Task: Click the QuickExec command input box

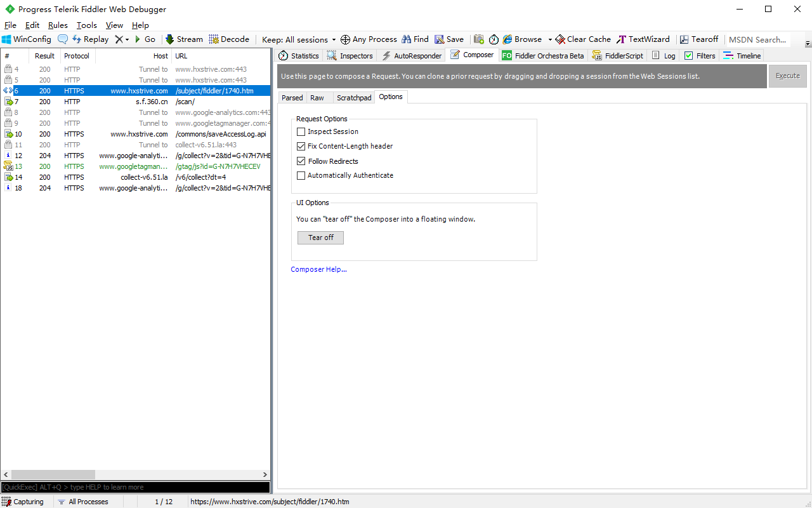Action: (135, 487)
